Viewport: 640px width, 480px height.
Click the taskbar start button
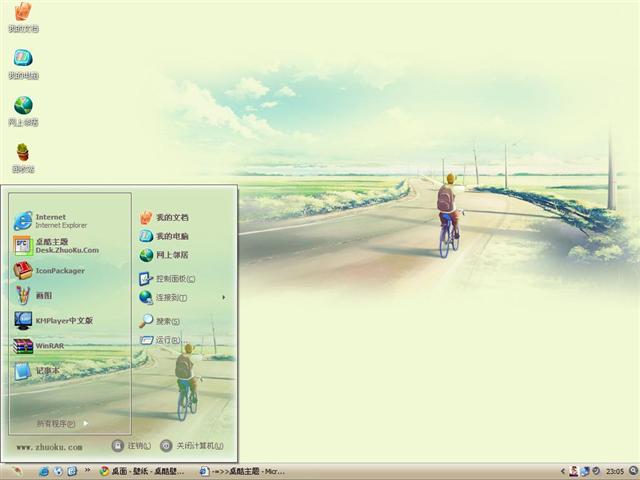pos(16,471)
